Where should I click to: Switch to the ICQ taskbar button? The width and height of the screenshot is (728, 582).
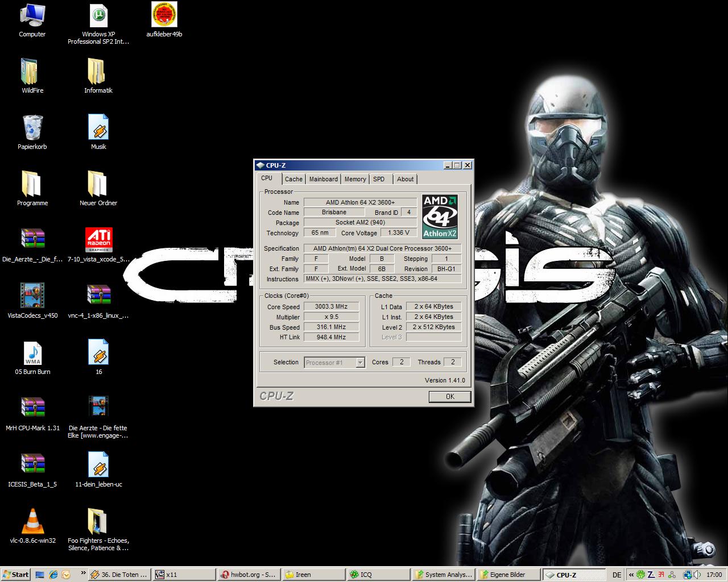click(x=378, y=575)
